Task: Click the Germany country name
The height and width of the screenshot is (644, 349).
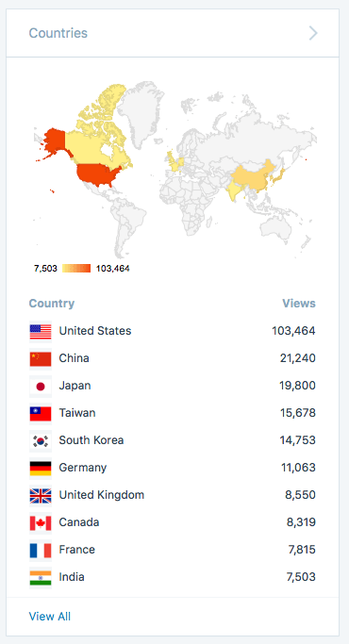Action: point(83,468)
